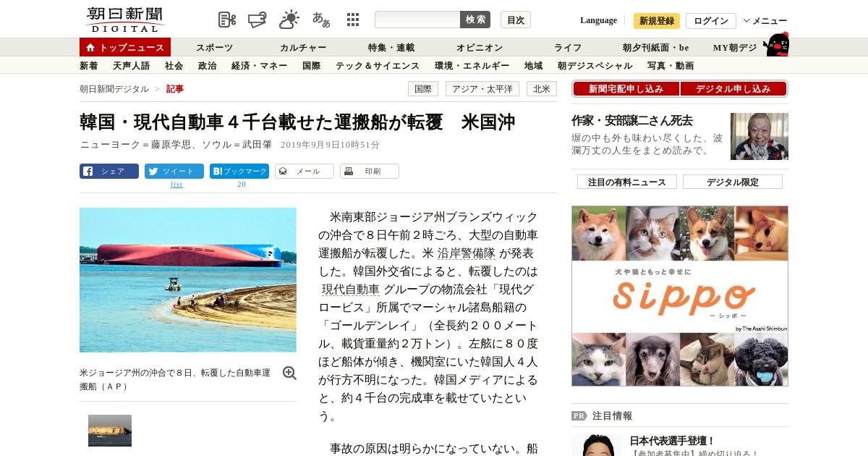Viewport: 868px width, 456px height.
Task: Expand the メニュー dropdown
Action: point(765,21)
